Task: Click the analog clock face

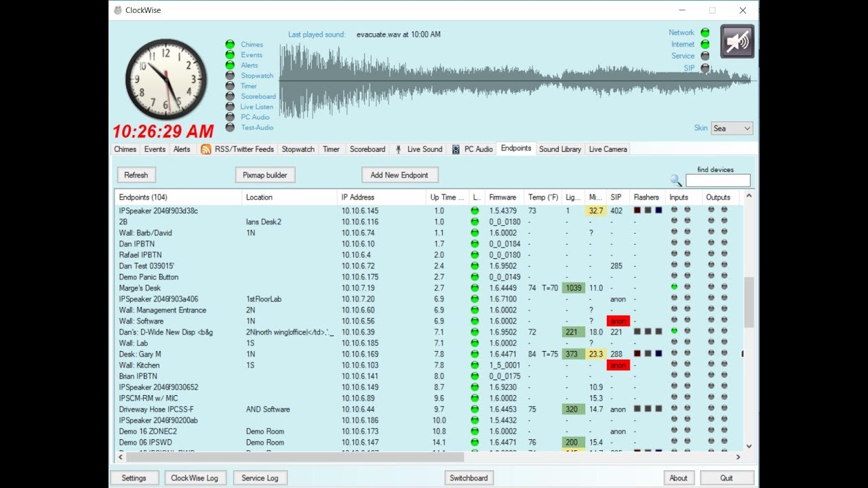Action: click(x=166, y=79)
